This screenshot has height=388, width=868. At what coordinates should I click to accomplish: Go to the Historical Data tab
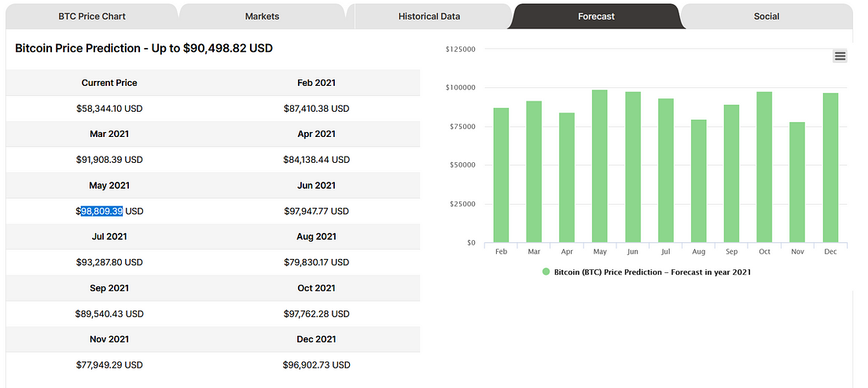click(429, 17)
